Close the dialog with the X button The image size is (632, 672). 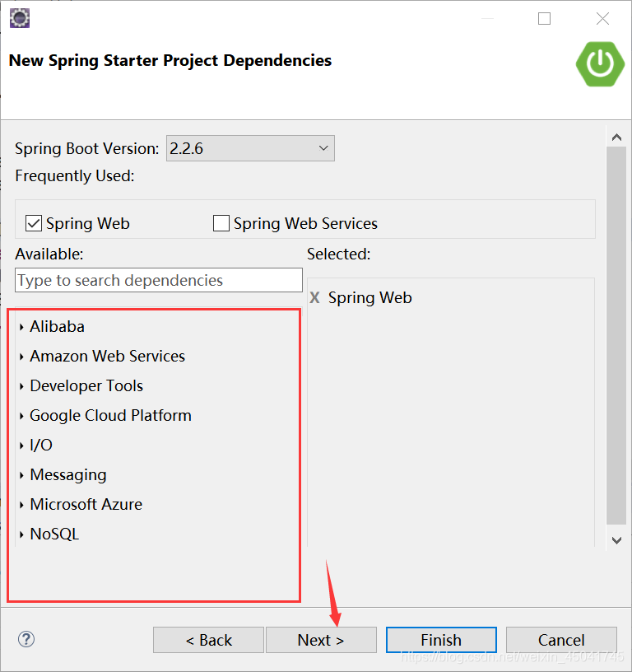click(602, 18)
